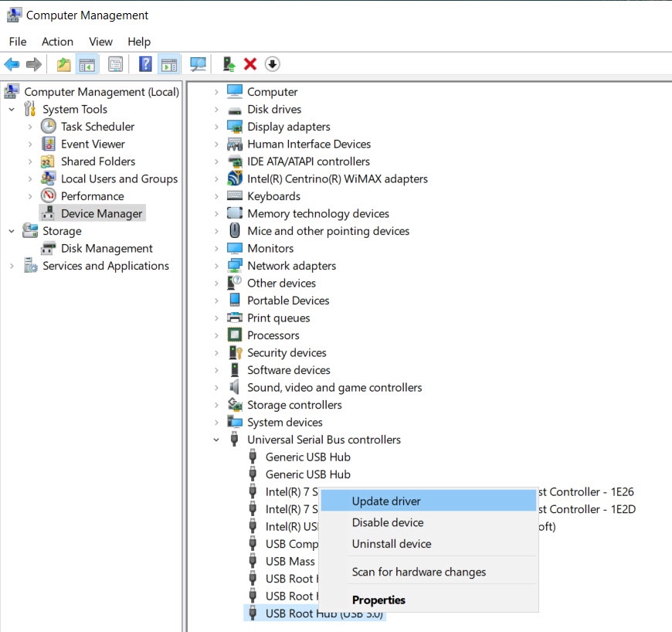Click the Up one level folder icon

[63, 64]
